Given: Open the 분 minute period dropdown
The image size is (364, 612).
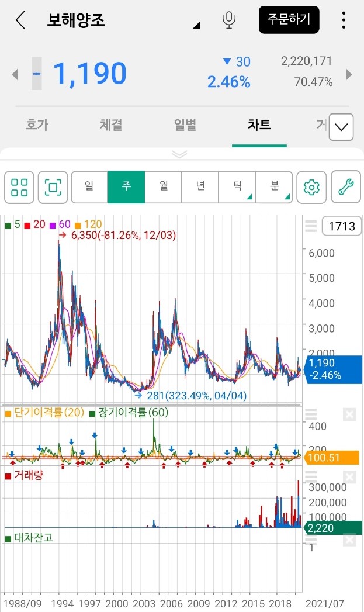Looking at the screenshot, I should tap(274, 187).
